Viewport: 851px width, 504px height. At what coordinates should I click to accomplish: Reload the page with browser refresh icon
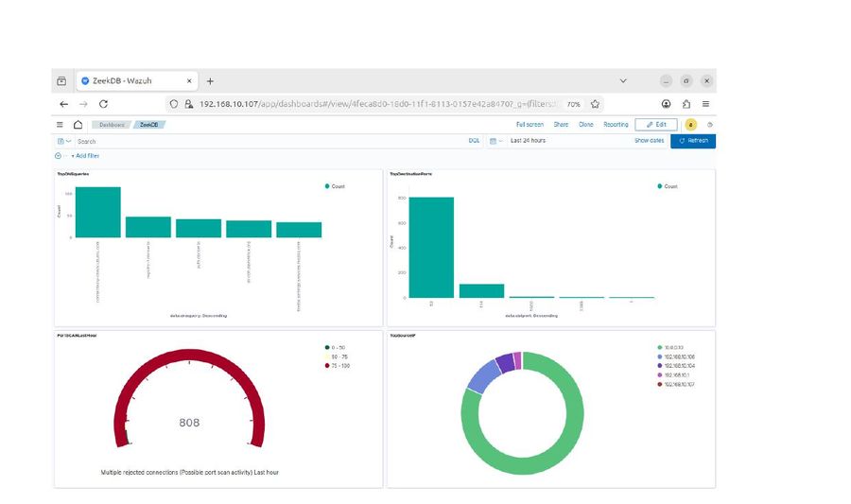click(x=103, y=104)
